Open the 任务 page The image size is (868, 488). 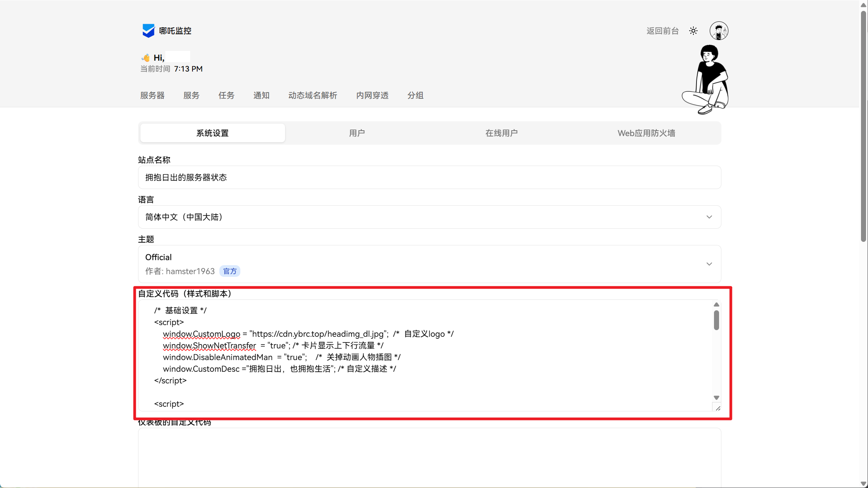click(226, 95)
